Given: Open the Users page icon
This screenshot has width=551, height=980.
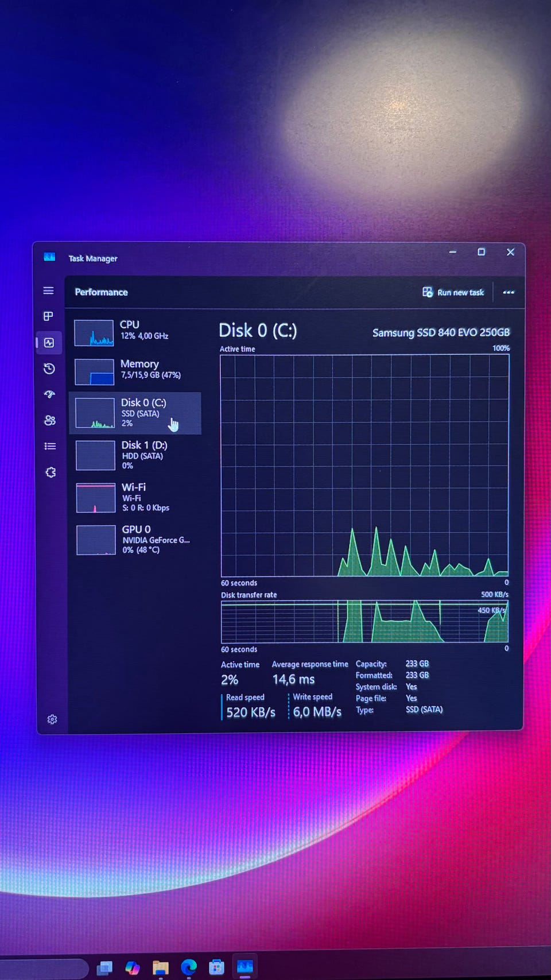Looking at the screenshot, I should coord(50,420).
